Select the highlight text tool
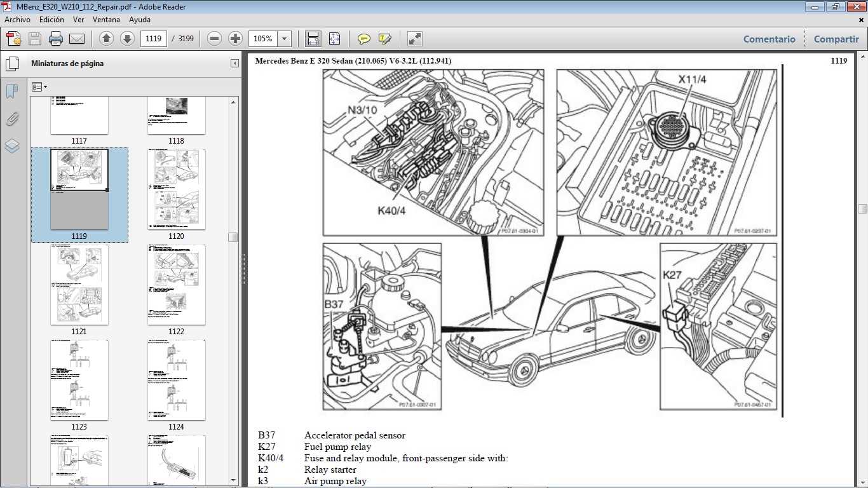 pyautogui.click(x=384, y=39)
